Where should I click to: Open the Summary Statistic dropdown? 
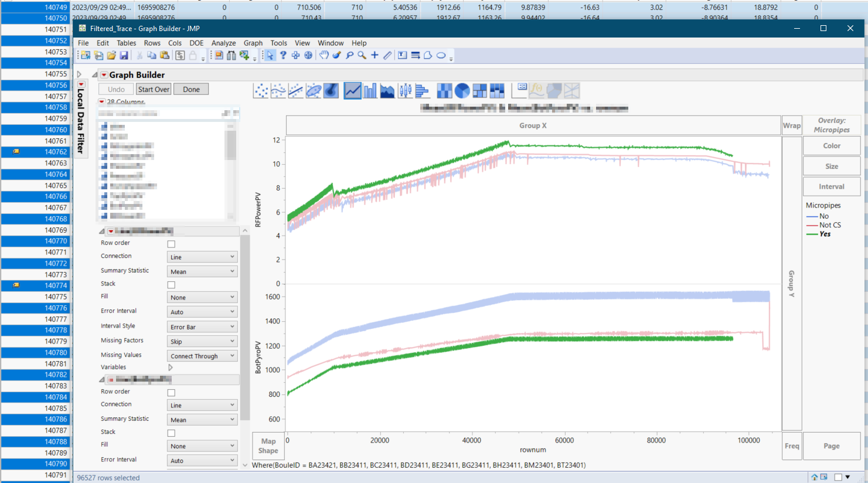(202, 271)
